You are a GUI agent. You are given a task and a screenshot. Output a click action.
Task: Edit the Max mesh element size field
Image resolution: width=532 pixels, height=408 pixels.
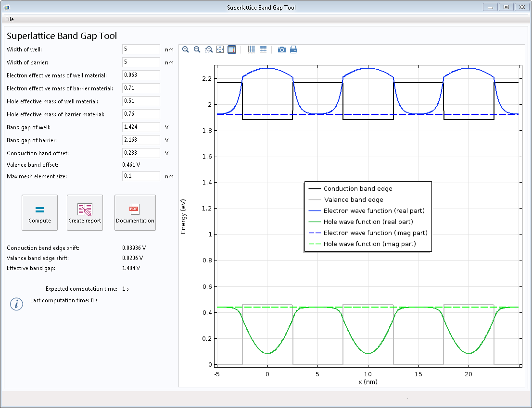[141, 176]
